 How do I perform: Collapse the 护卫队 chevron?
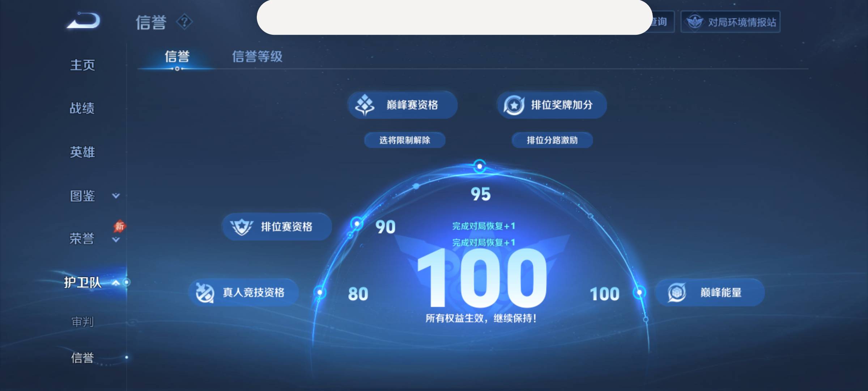pos(116,283)
